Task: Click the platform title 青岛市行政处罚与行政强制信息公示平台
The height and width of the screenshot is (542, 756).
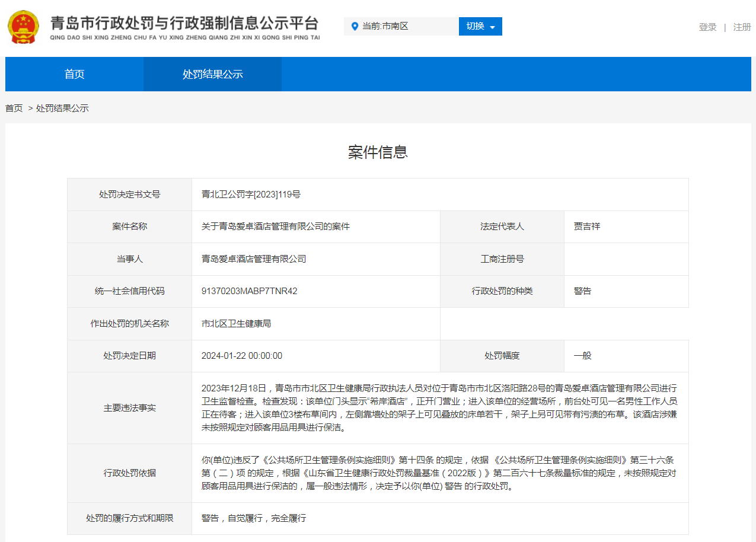Action: click(x=184, y=23)
